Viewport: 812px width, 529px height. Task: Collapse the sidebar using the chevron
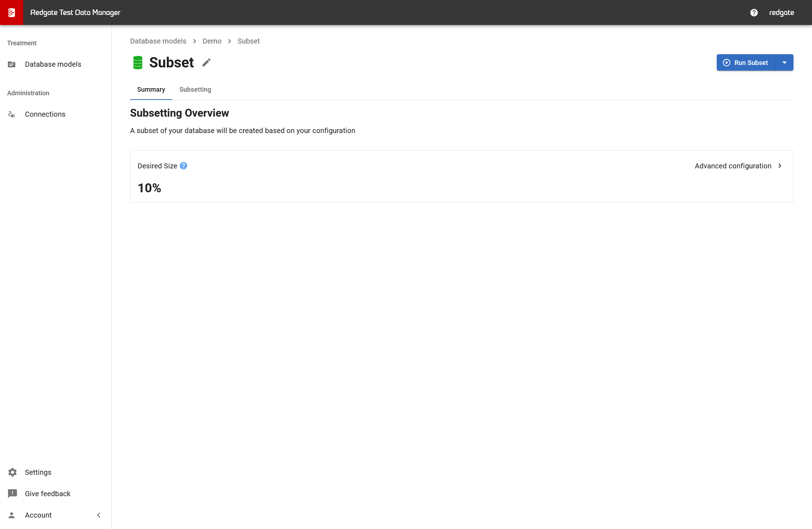pyautogui.click(x=99, y=515)
